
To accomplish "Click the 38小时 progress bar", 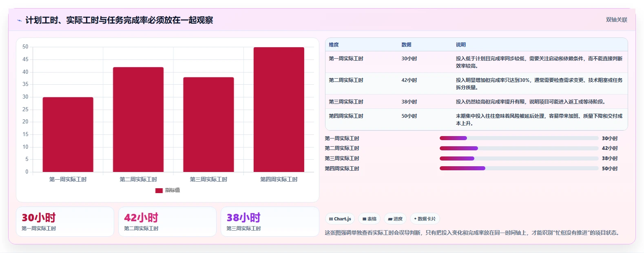I will 519,158.
